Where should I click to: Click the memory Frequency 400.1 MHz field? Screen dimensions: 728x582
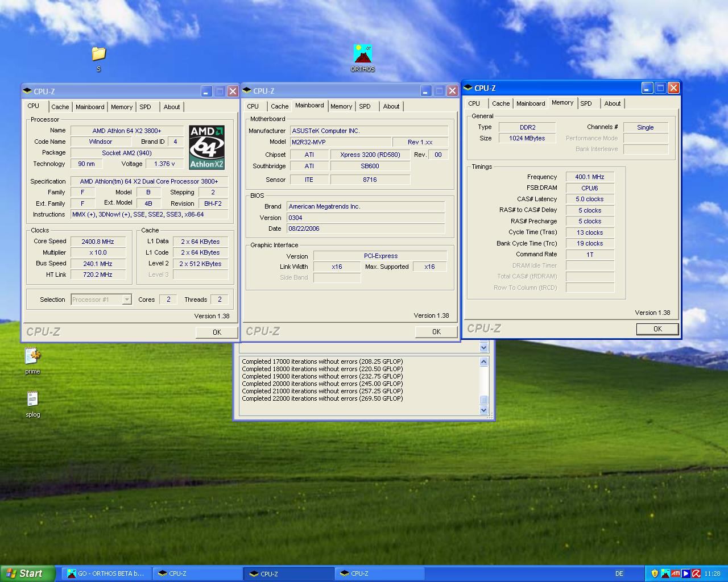590,177
